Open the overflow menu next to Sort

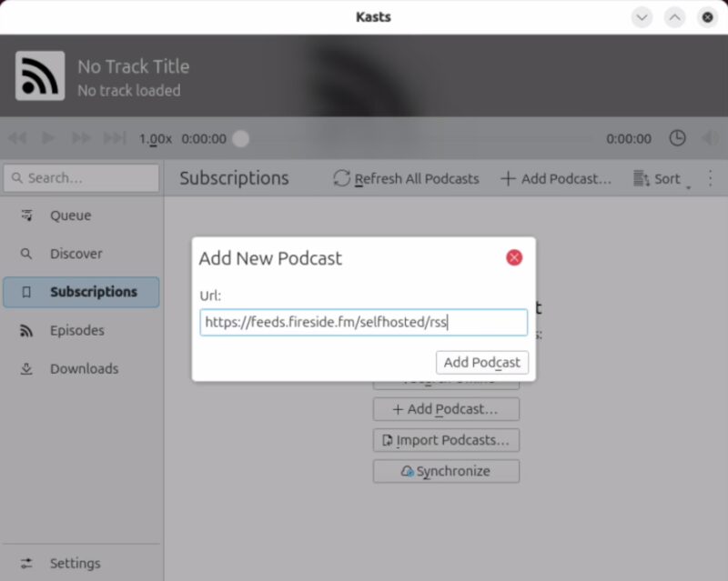tap(710, 178)
